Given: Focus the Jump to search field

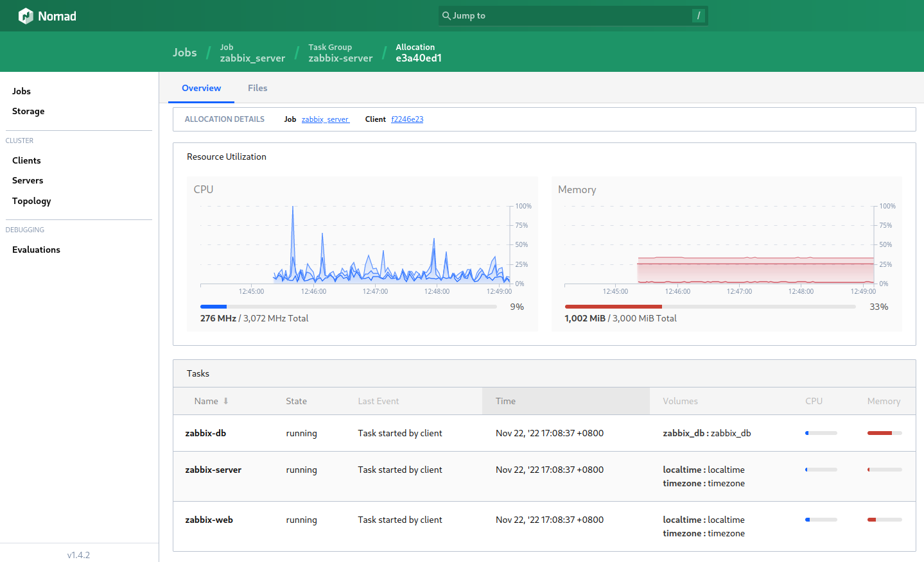Looking at the screenshot, I should click(x=573, y=15).
